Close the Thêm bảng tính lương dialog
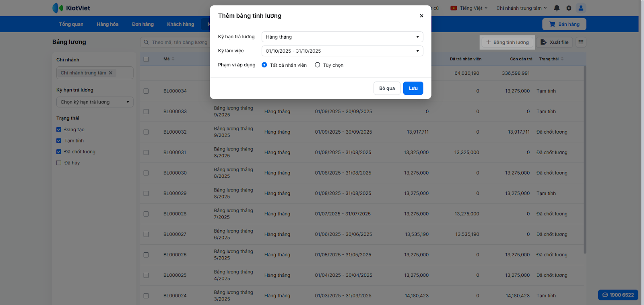 tap(421, 16)
